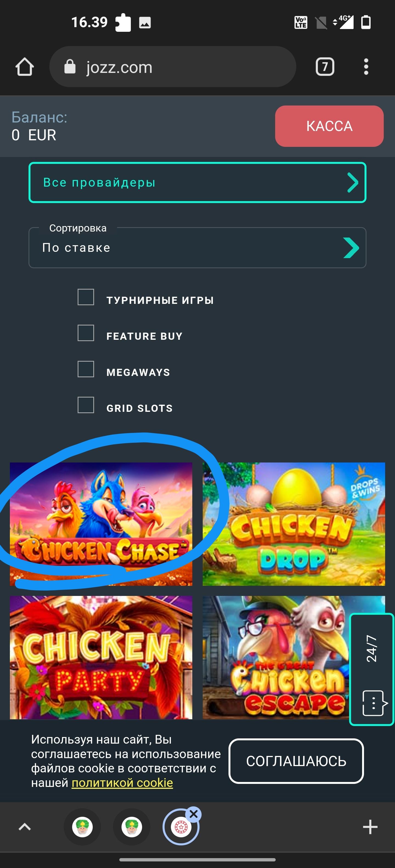Screen dimensions: 395x868
Task: Tap the lock icon in address bar
Action: click(x=70, y=67)
